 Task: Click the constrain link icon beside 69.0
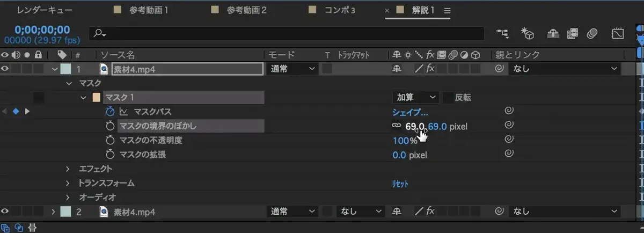click(x=396, y=126)
